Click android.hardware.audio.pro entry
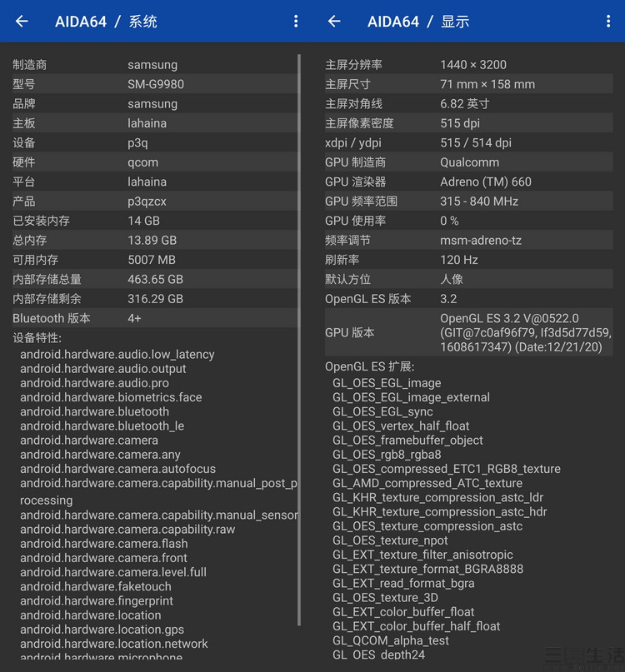This screenshot has width=625, height=672. pos(94,383)
